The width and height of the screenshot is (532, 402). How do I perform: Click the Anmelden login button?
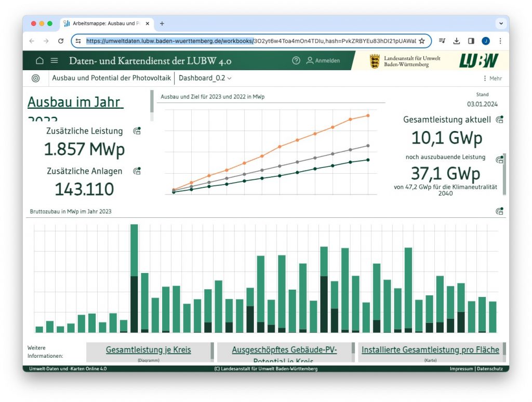(323, 61)
